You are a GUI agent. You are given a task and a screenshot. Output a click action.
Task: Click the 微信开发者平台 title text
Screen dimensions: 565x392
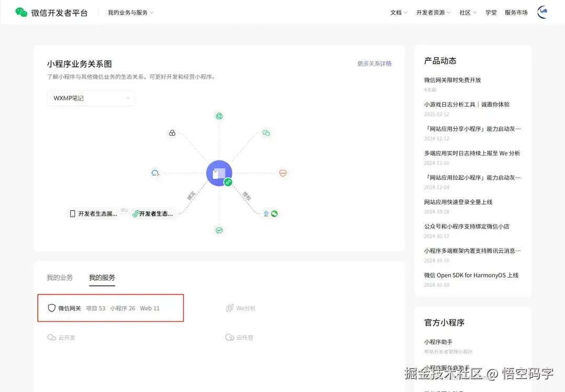60,13
